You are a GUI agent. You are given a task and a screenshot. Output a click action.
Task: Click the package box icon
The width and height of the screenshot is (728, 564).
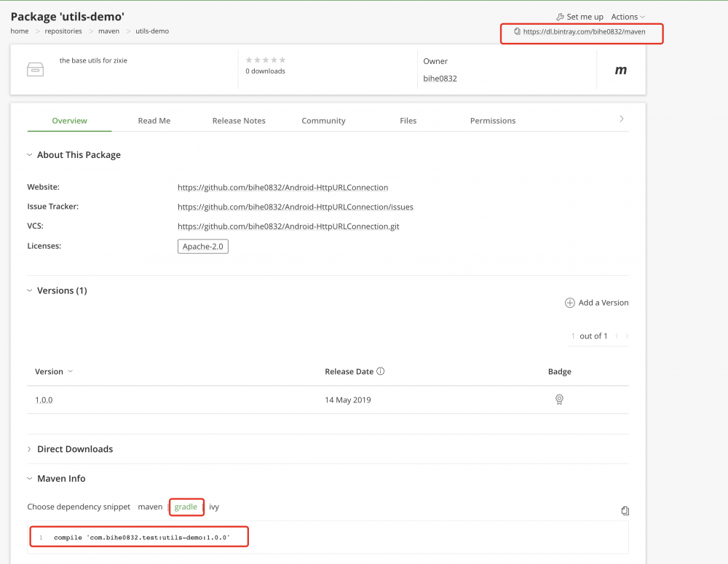click(x=35, y=70)
